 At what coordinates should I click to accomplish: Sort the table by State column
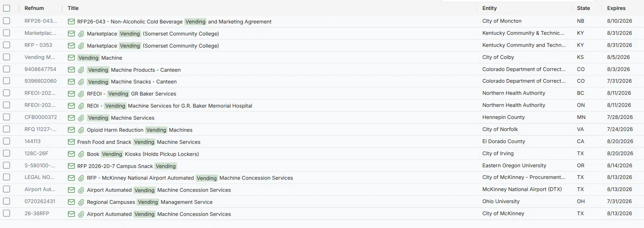(583, 8)
